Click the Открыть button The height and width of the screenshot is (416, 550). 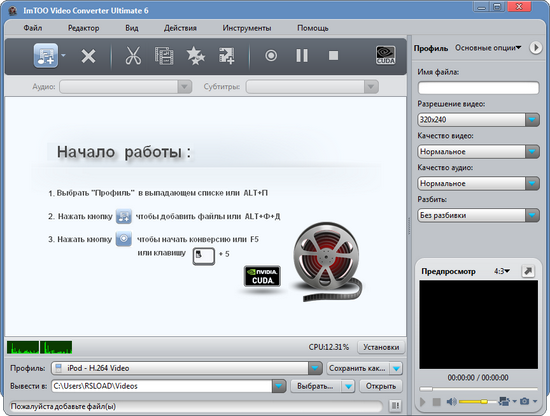[381, 386]
